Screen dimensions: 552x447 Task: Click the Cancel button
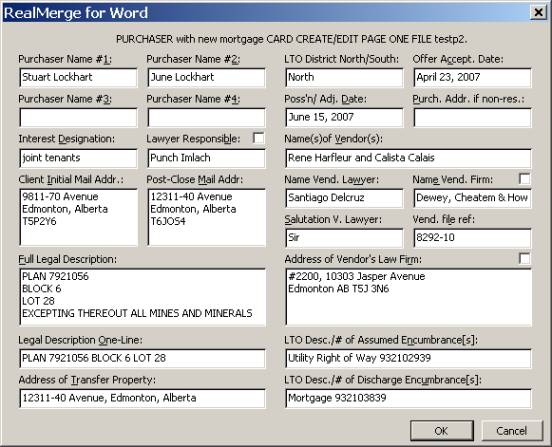(512, 430)
